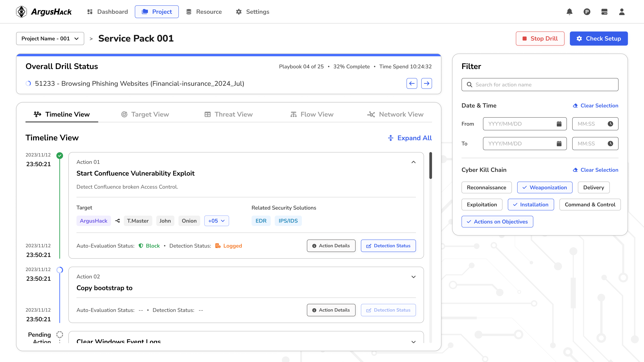Screen dimensions: 644x362
Task: Switch to Target View tab
Action: point(145,114)
